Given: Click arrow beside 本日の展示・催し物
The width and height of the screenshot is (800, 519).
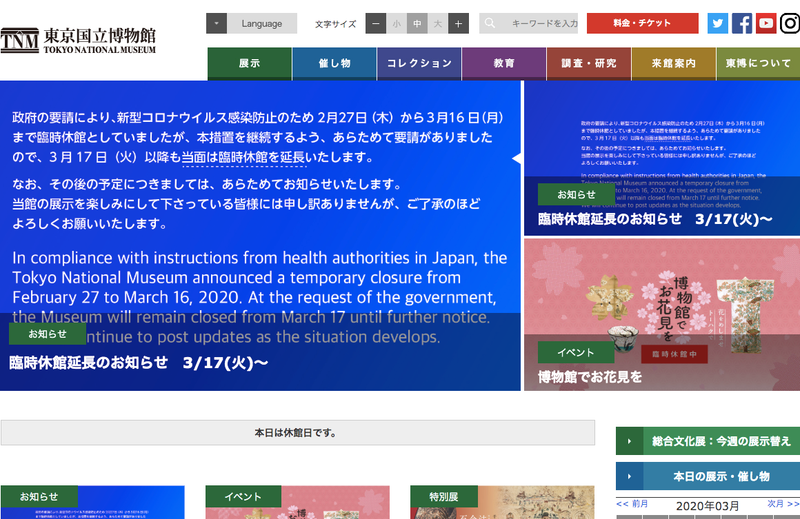Looking at the screenshot, I should coord(630,476).
